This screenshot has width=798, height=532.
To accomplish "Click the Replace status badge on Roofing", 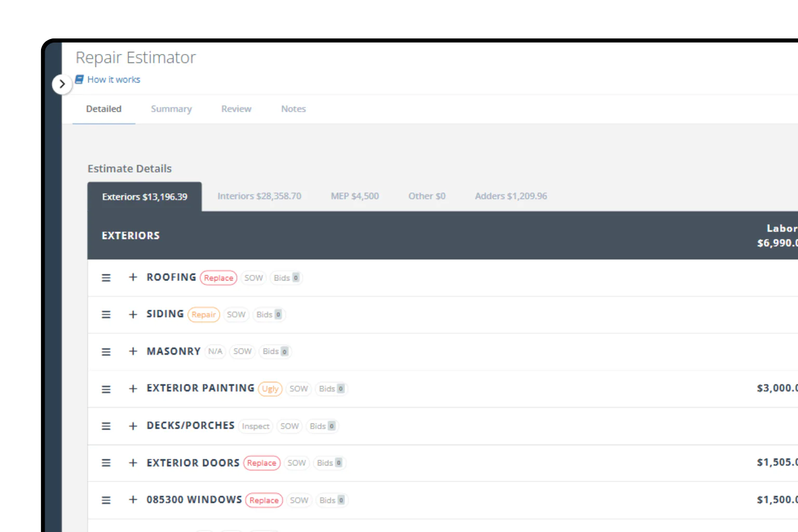I will point(219,278).
